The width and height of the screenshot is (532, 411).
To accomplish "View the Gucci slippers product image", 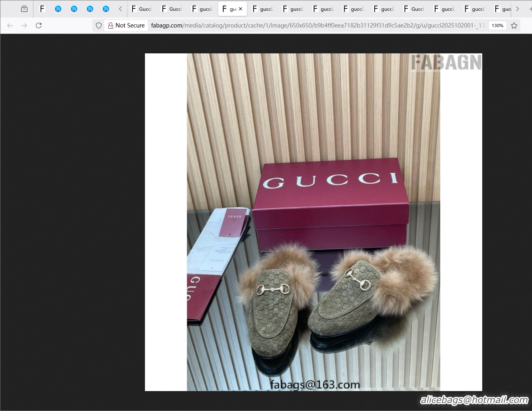I will coord(313,222).
